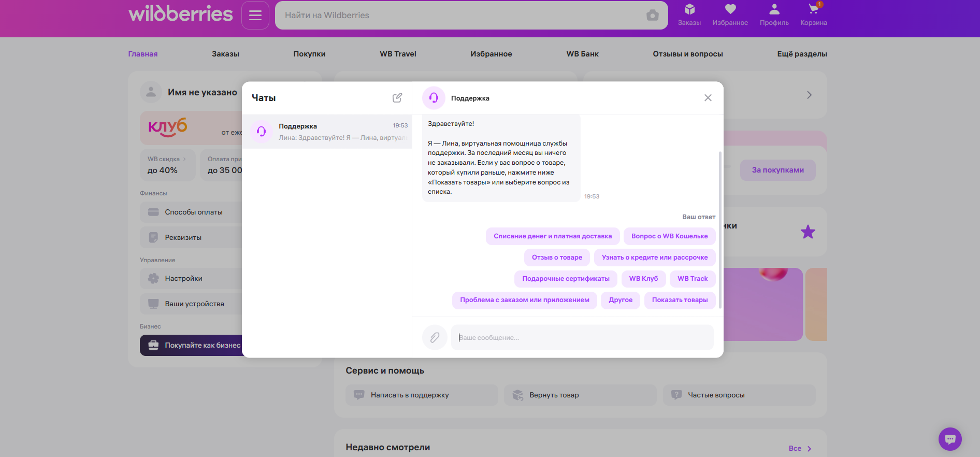Click the 'Показать товары' reply button
The image size is (980, 457).
(x=680, y=300)
